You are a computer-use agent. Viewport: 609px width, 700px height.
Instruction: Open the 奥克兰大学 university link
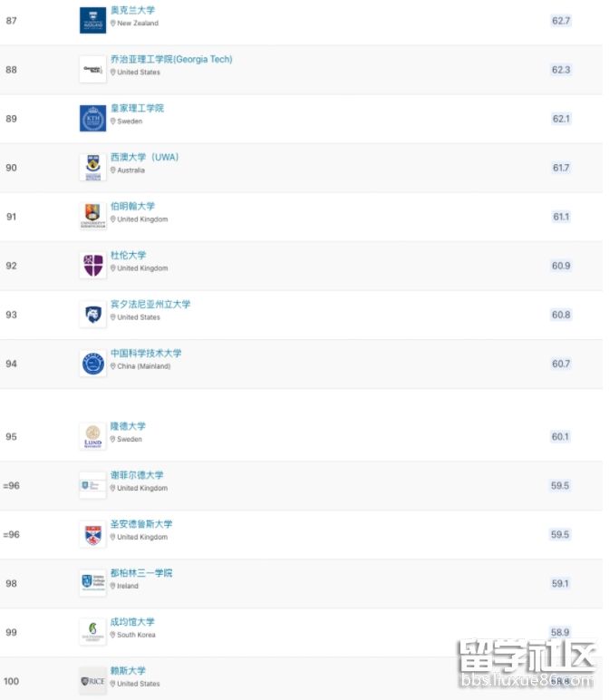[131, 11]
